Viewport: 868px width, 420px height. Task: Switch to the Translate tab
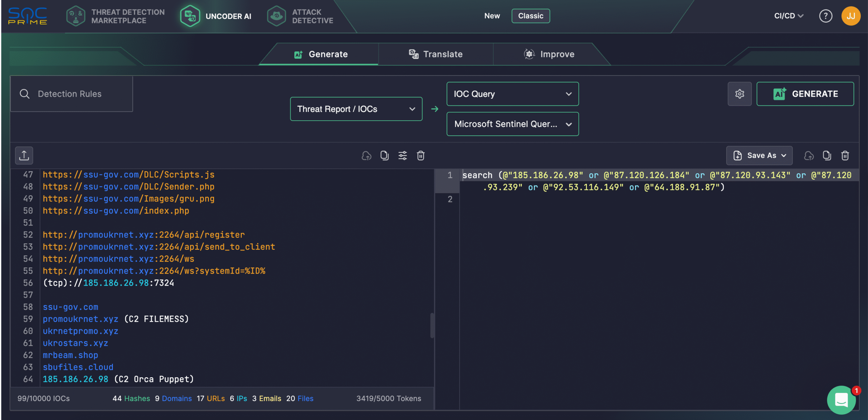[436, 54]
